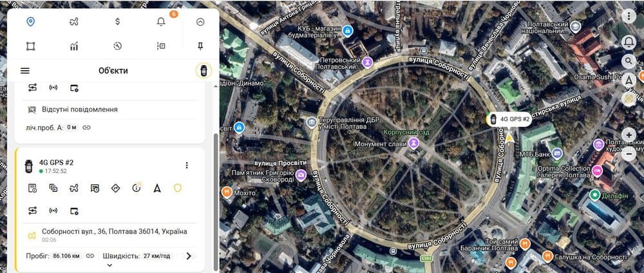The width and height of the screenshot is (644, 273).
Task: Click the Пробіг 86.106 км value
Action: [x=66, y=256]
